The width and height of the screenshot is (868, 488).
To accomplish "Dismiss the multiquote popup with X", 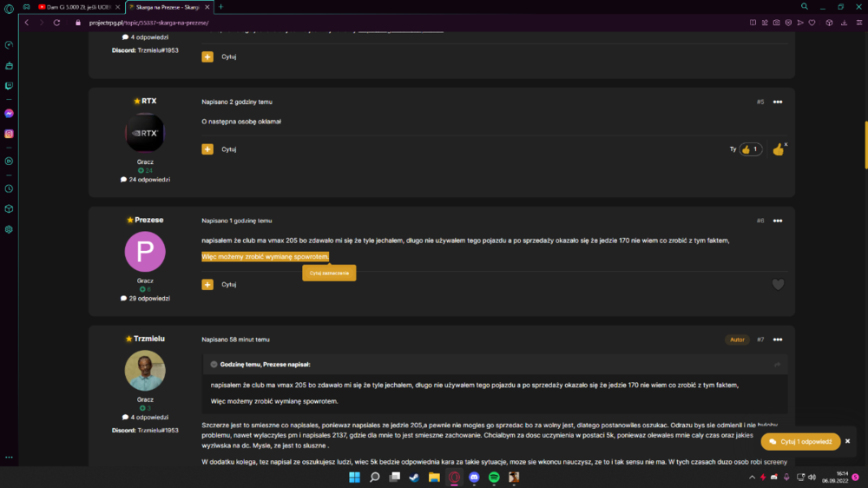I will [847, 441].
